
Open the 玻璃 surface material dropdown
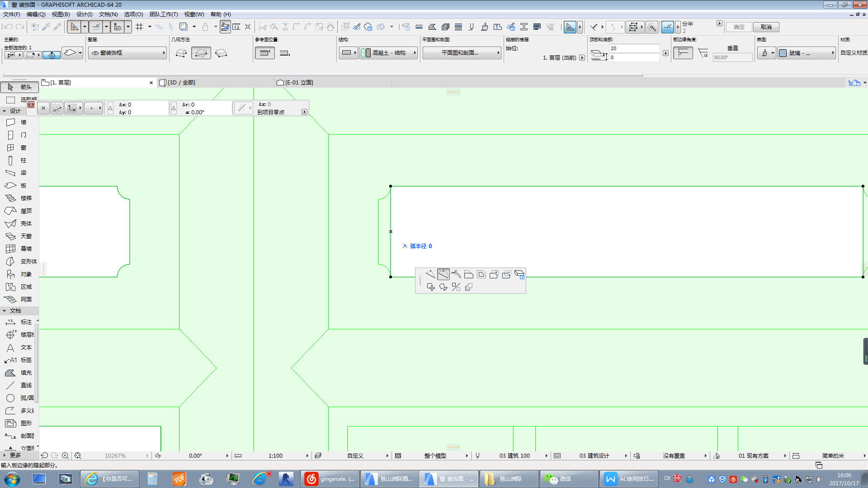pyautogui.click(x=807, y=53)
